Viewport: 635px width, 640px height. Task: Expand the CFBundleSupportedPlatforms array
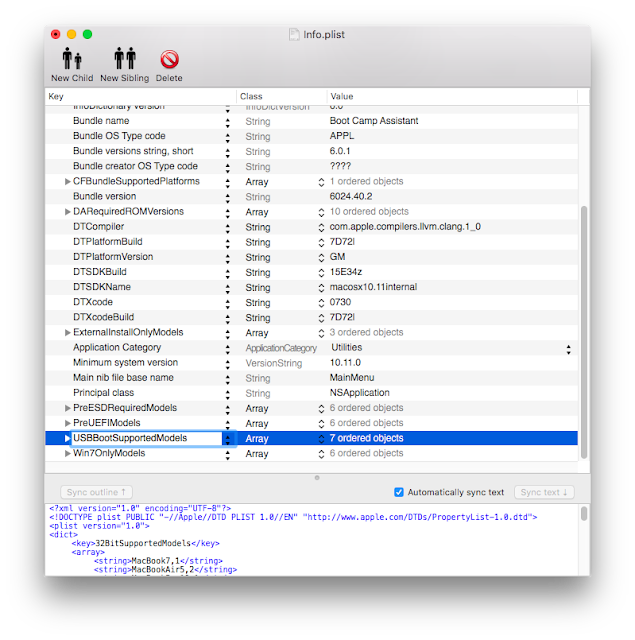point(68,182)
